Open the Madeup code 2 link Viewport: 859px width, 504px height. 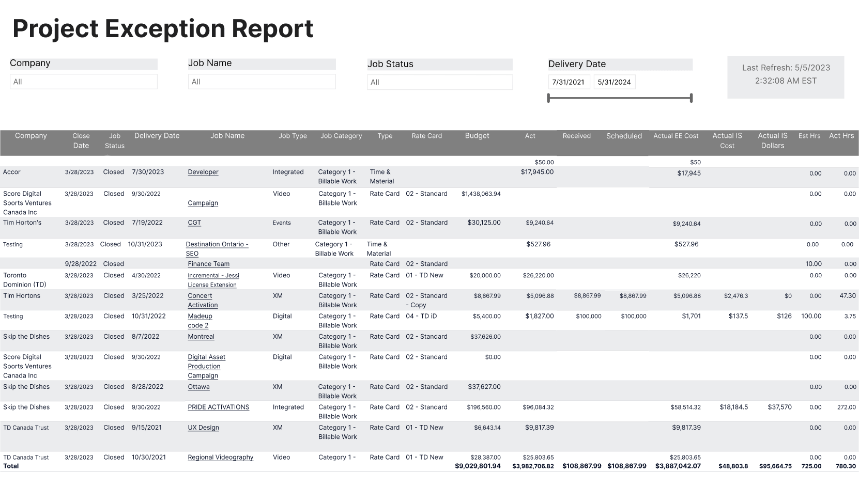coord(201,320)
